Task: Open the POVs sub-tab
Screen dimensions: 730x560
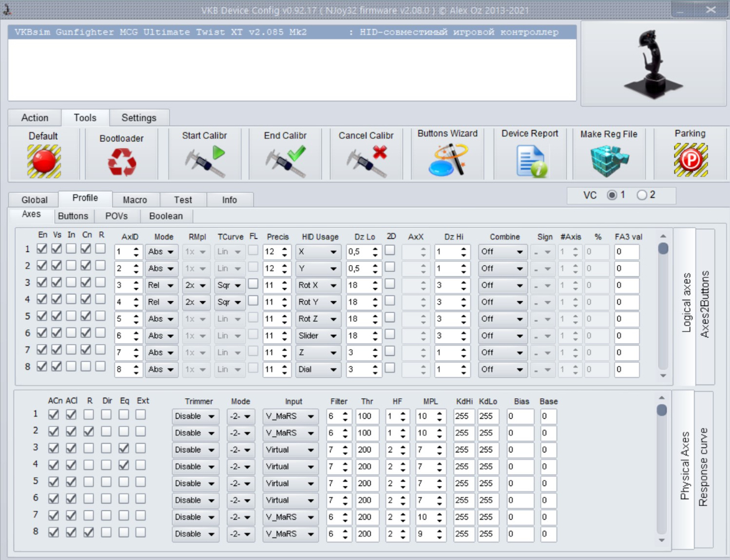Action: coord(116,216)
